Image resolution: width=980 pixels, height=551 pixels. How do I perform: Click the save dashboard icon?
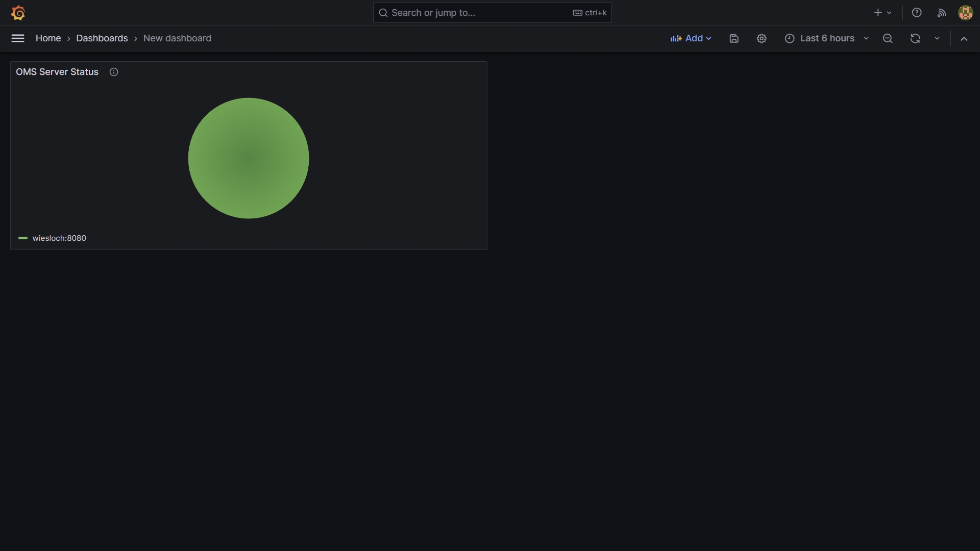pyautogui.click(x=734, y=38)
